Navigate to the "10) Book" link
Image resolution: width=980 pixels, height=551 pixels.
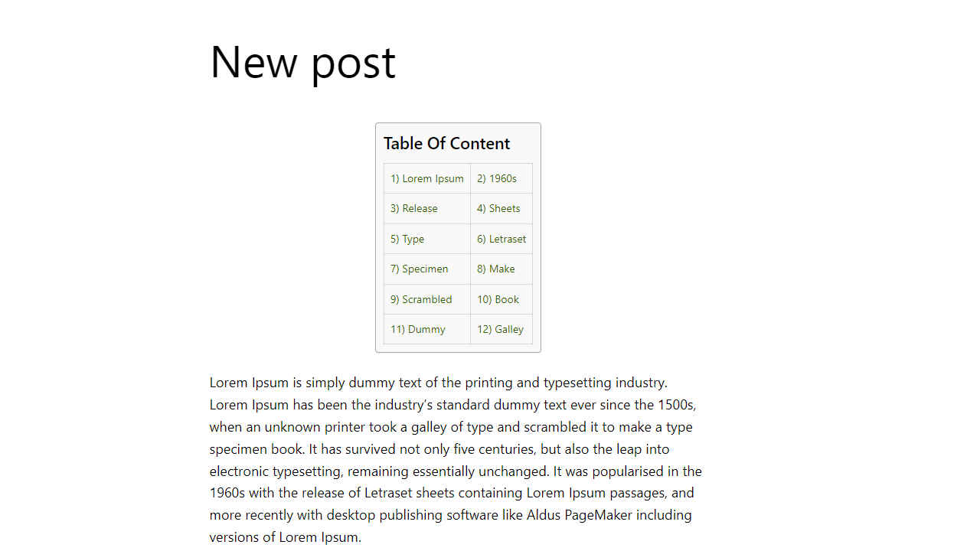pyautogui.click(x=498, y=299)
